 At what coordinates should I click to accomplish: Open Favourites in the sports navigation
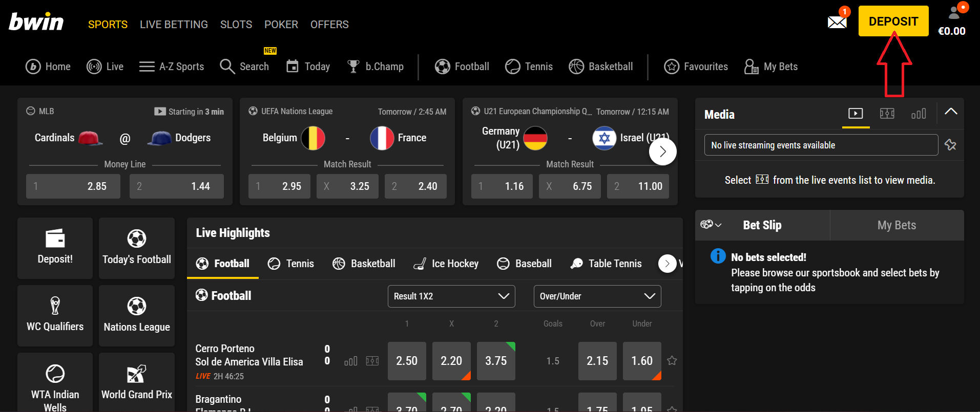696,67
